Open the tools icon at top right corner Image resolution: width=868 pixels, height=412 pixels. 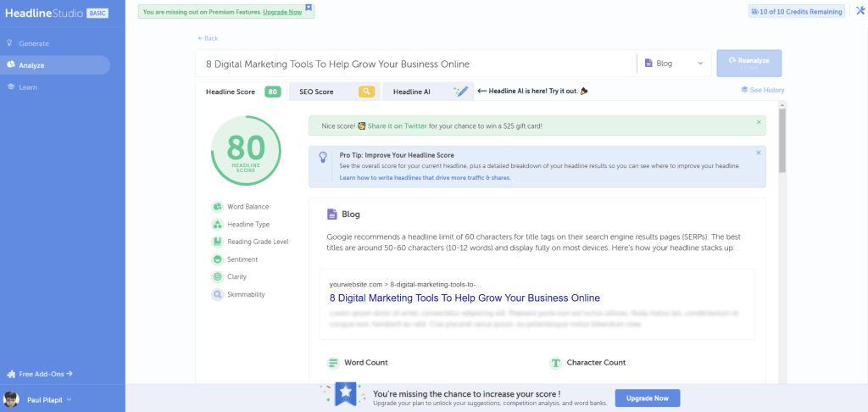point(860,12)
